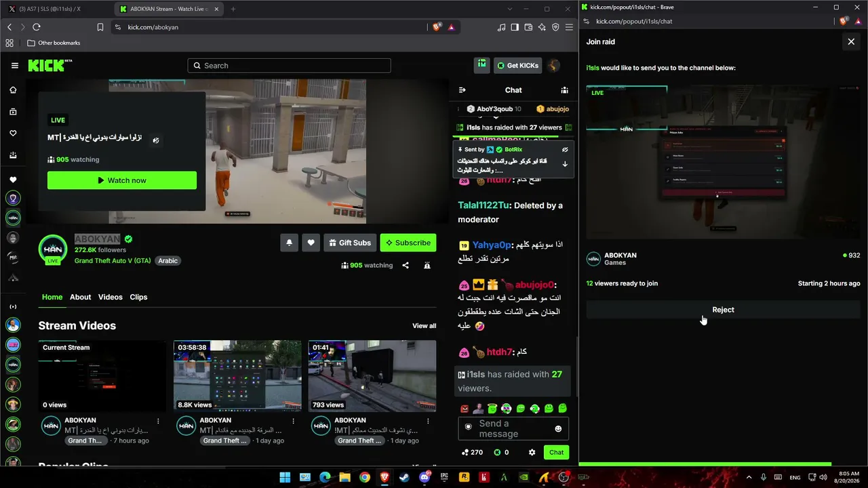Click the Send a message input
The height and width of the screenshot is (488, 868).
pyautogui.click(x=513, y=428)
